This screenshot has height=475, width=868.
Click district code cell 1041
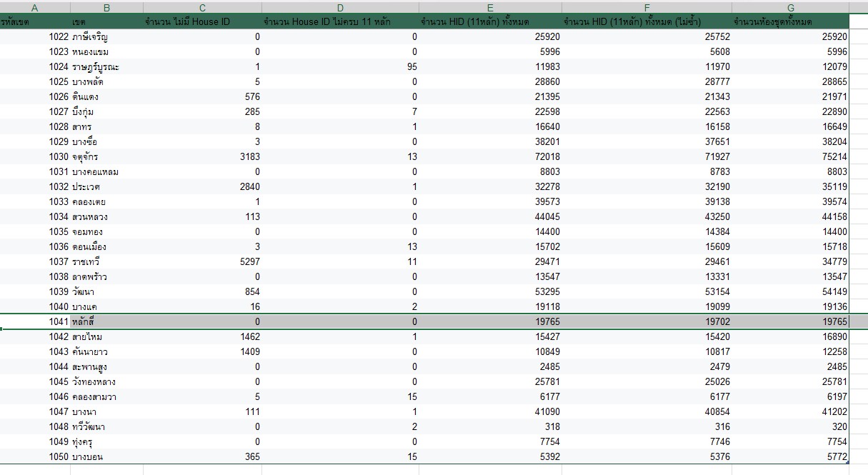[35, 321]
